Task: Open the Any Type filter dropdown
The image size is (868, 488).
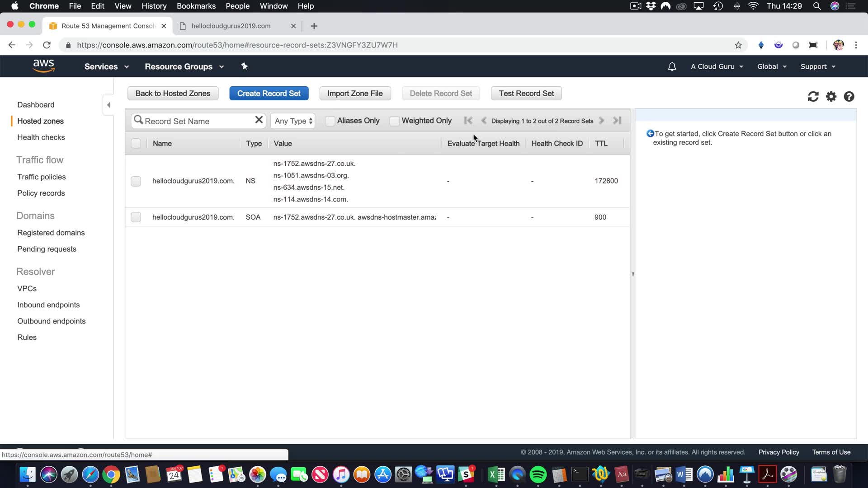Action: (293, 121)
